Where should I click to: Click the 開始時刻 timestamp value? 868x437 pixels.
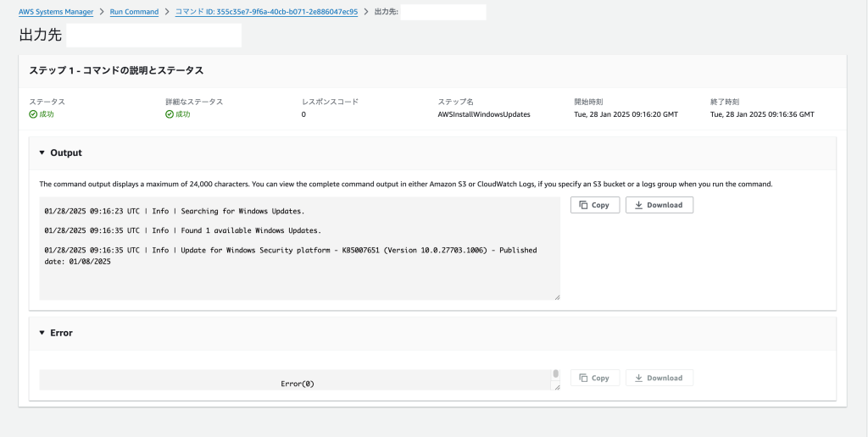coord(626,114)
